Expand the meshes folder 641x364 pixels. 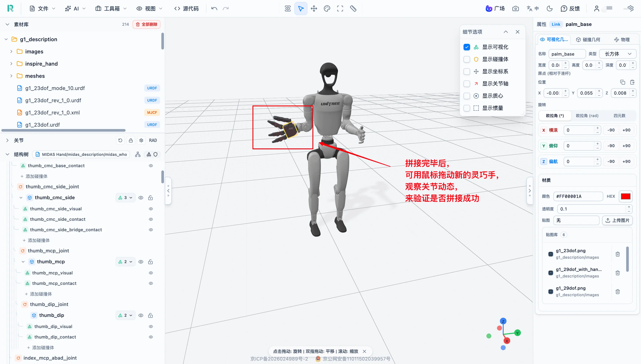click(x=11, y=76)
